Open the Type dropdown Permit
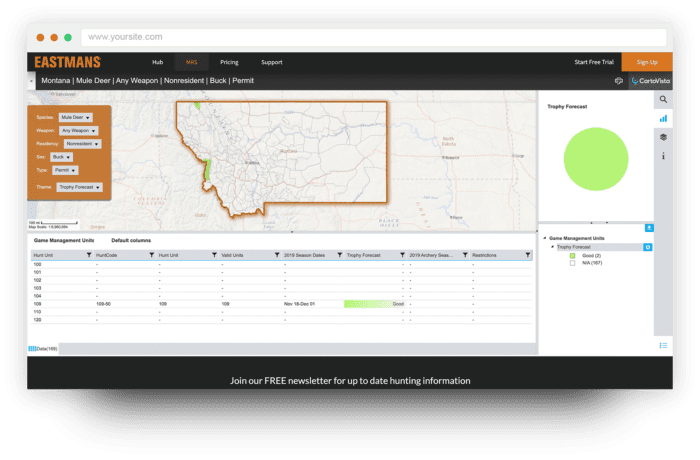700x460 pixels. point(65,170)
